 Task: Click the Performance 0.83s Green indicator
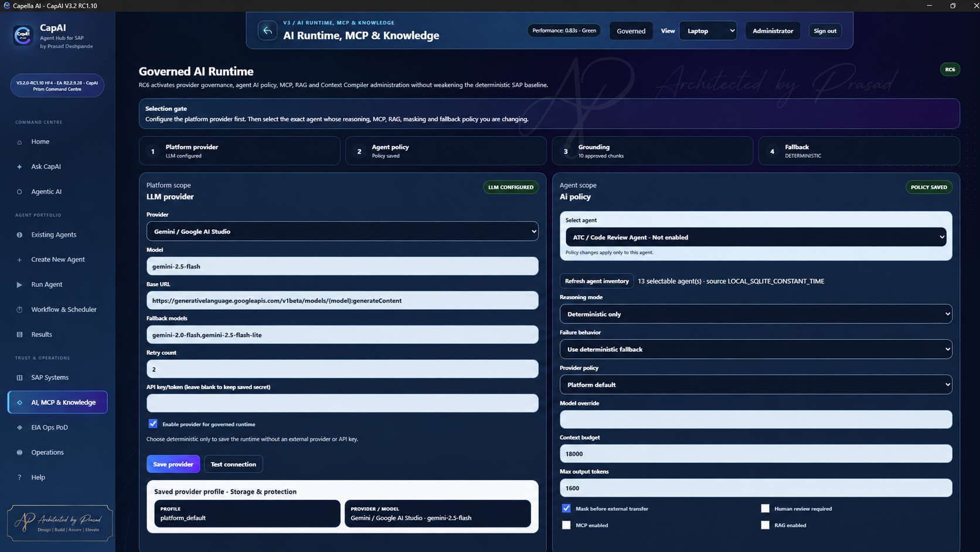(564, 31)
